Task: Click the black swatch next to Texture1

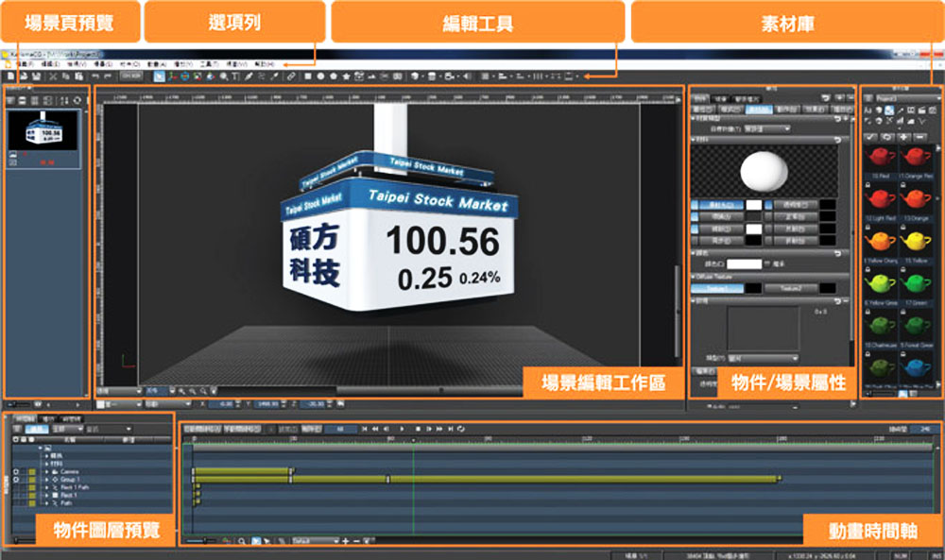Action: tap(753, 288)
